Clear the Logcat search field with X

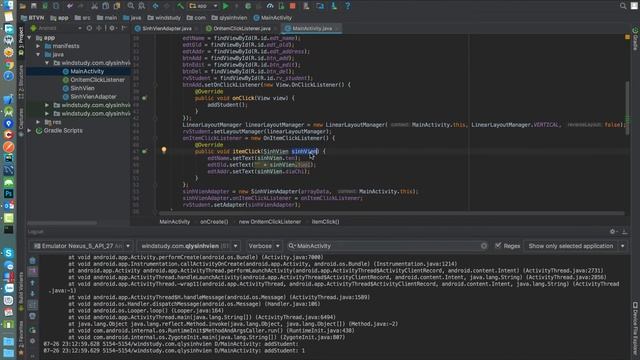click(484, 246)
